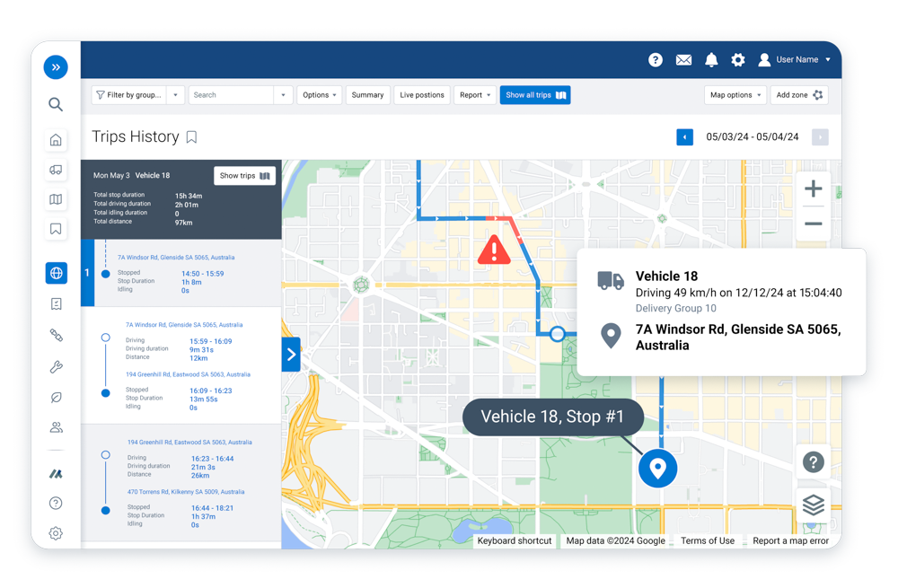898x588 pixels.
Task: Click Delivery Group 10 in popup
Action: click(x=676, y=308)
